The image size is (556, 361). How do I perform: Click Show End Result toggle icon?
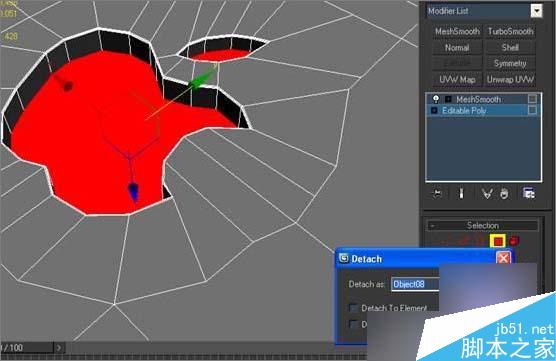coord(461,194)
